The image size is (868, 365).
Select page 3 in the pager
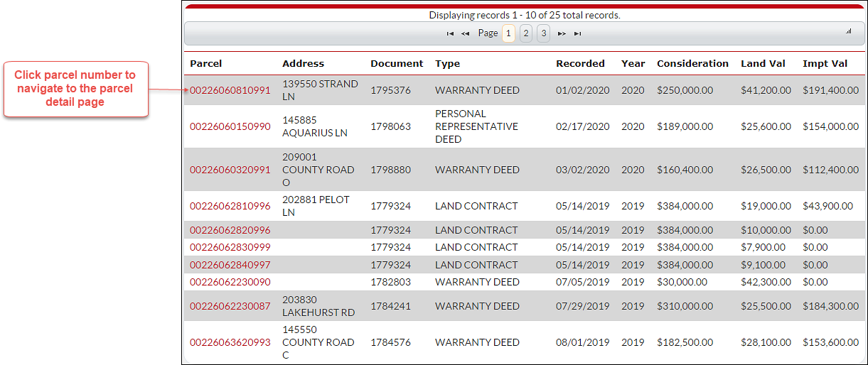point(543,33)
